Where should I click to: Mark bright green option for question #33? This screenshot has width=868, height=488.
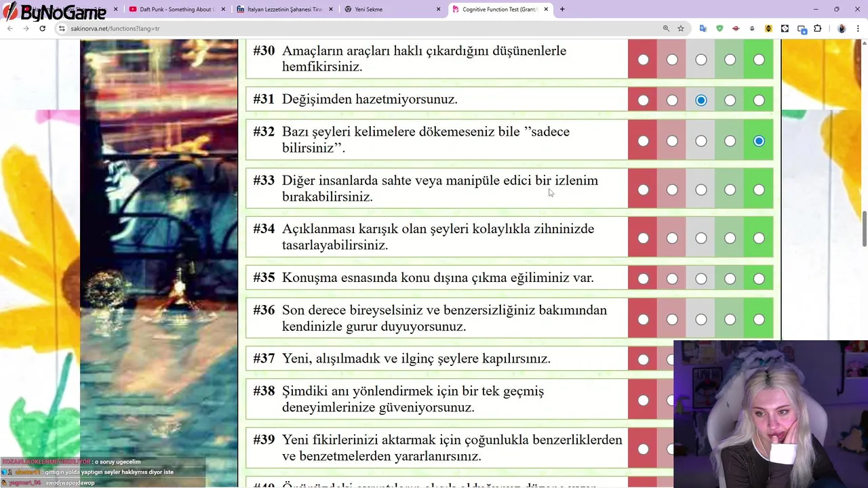pos(759,190)
